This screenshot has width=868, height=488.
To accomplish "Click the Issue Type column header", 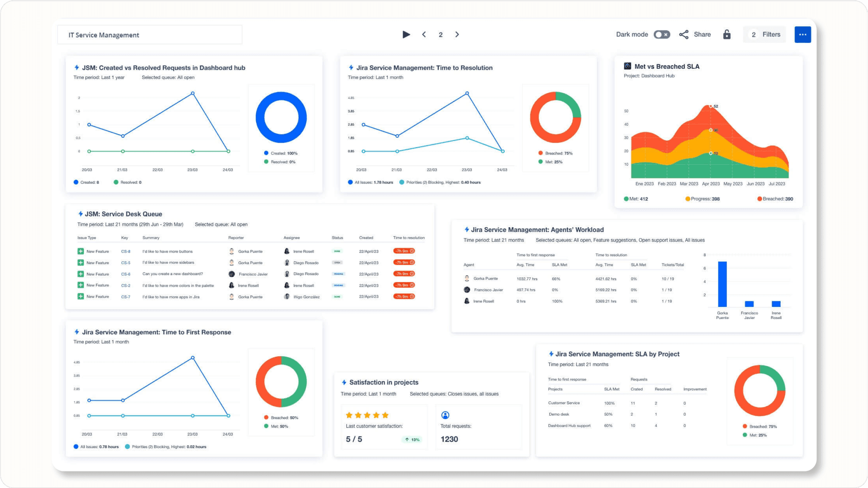I will pyautogui.click(x=87, y=238).
